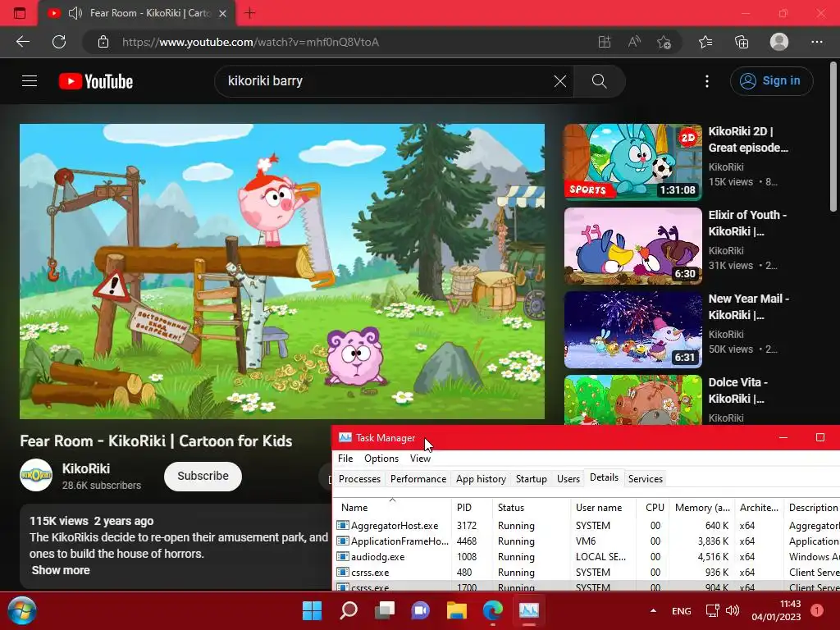Open Task Manager View menu
The width and height of the screenshot is (840, 630).
click(x=420, y=459)
